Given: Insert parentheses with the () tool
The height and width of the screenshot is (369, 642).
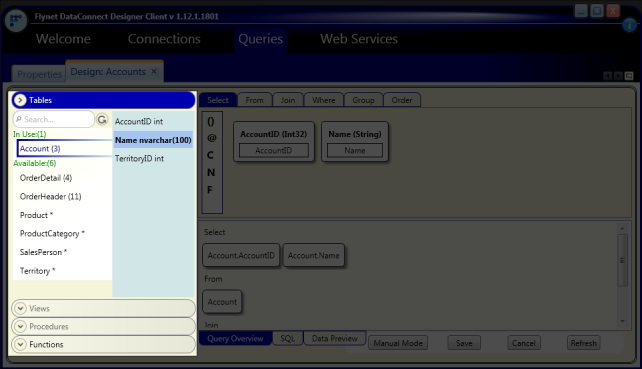Looking at the screenshot, I should pos(210,121).
